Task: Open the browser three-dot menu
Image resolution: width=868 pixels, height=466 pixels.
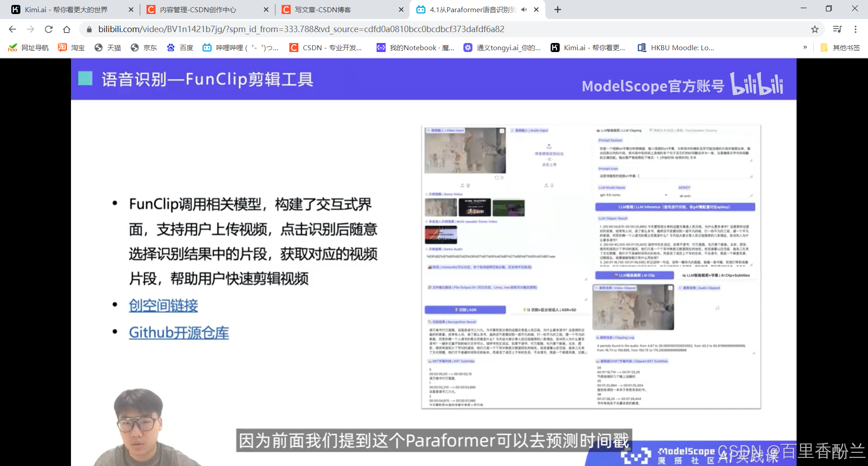Action: [x=855, y=29]
